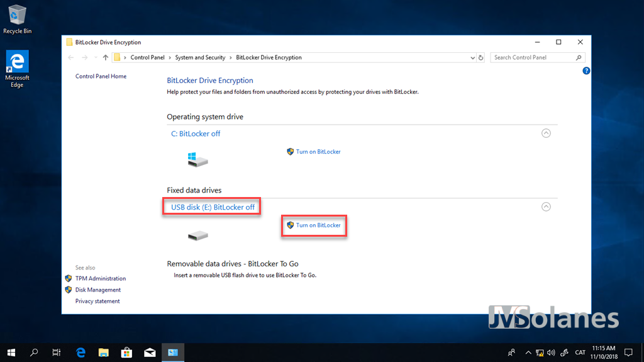Open Control Panel Home link
The width and height of the screenshot is (644, 362).
[x=101, y=76]
